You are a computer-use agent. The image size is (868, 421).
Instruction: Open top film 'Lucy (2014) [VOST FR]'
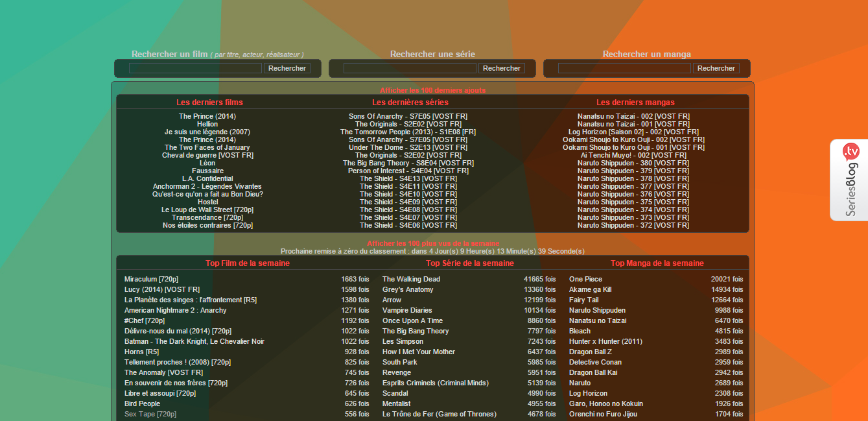tap(162, 289)
